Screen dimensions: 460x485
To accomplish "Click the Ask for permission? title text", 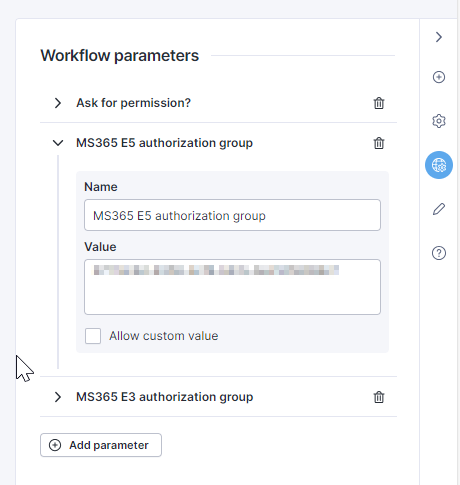I will click(x=134, y=103).
